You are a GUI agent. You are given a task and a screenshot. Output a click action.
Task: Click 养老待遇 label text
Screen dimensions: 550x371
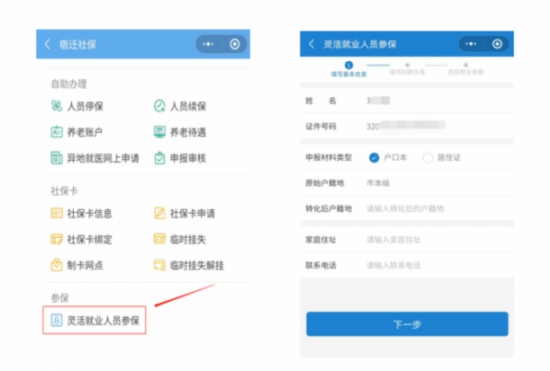[x=188, y=132]
